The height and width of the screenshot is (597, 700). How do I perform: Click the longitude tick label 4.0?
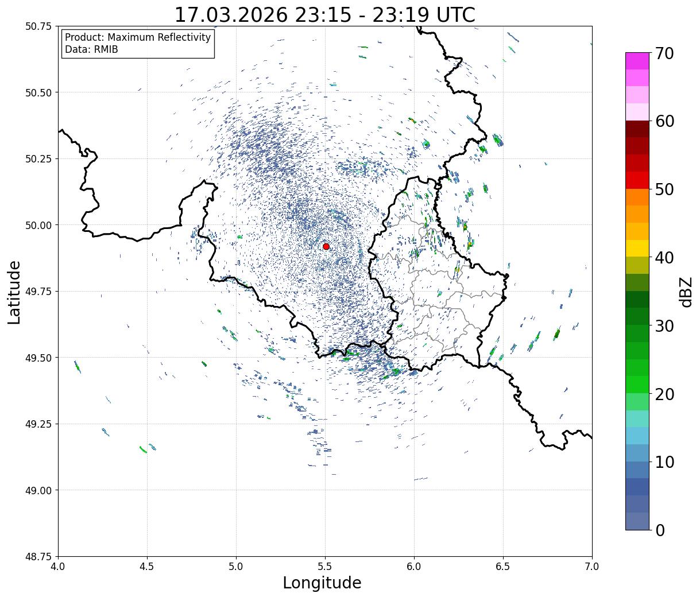pos(58,567)
